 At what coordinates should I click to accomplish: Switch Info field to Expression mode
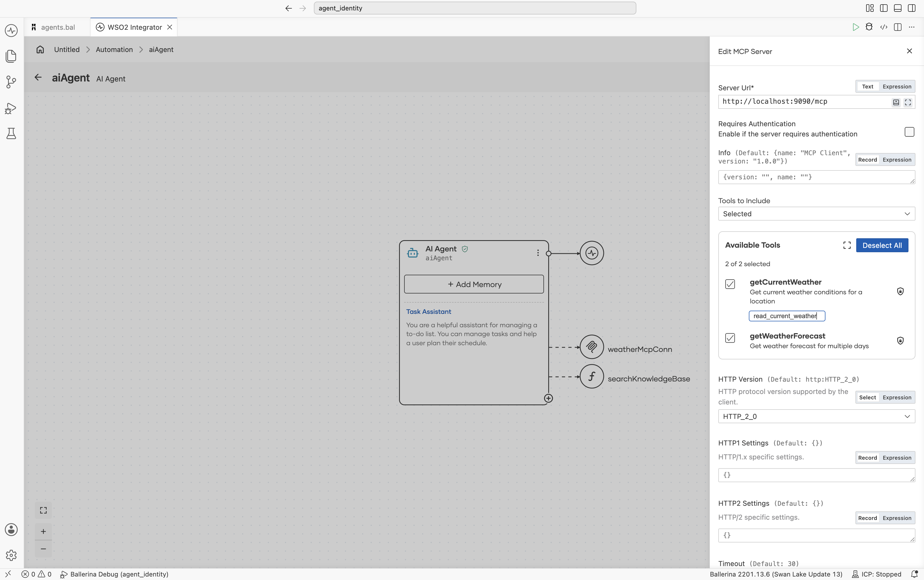[897, 160]
